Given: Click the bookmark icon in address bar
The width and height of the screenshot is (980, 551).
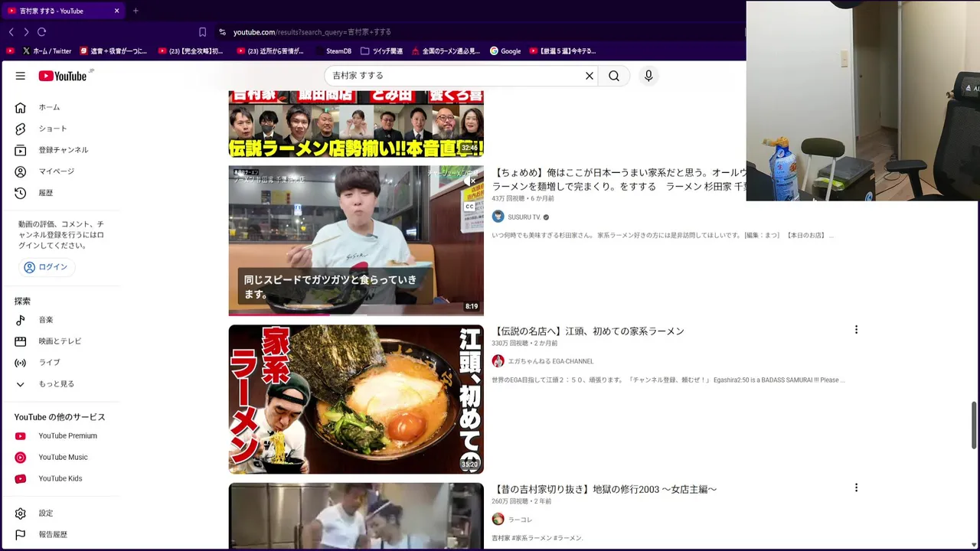Looking at the screenshot, I should [x=202, y=32].
